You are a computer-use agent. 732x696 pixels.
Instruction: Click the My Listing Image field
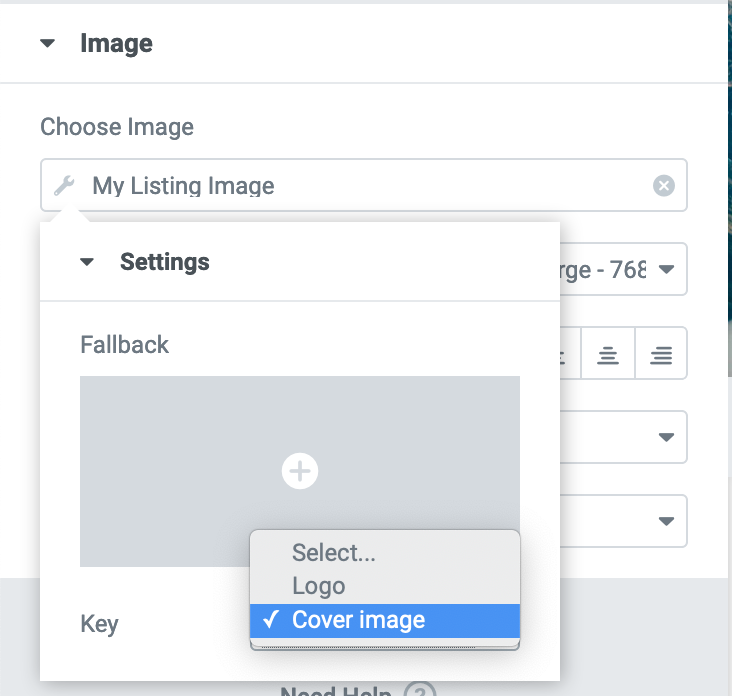(364, 185)
